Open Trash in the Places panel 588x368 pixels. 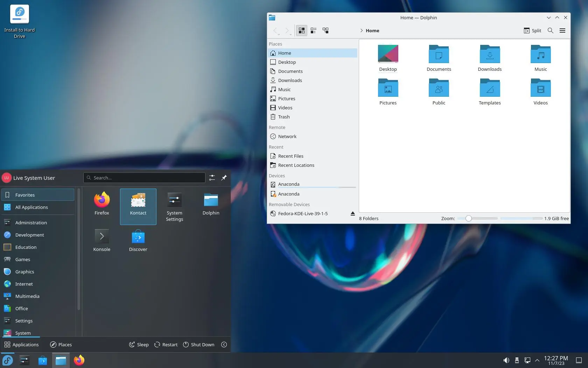click(x=313, y=117)
